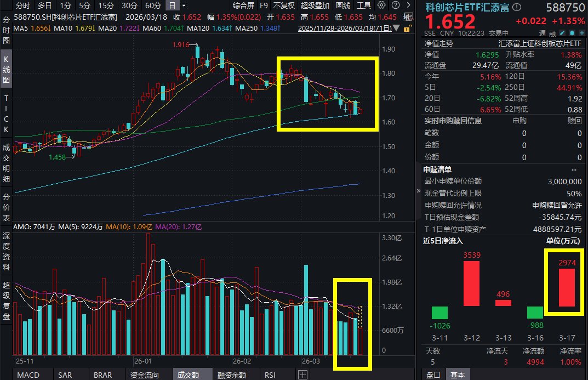
Task: Expand the date range dropdown showing 71日
Action: click(x=396, y=29)
